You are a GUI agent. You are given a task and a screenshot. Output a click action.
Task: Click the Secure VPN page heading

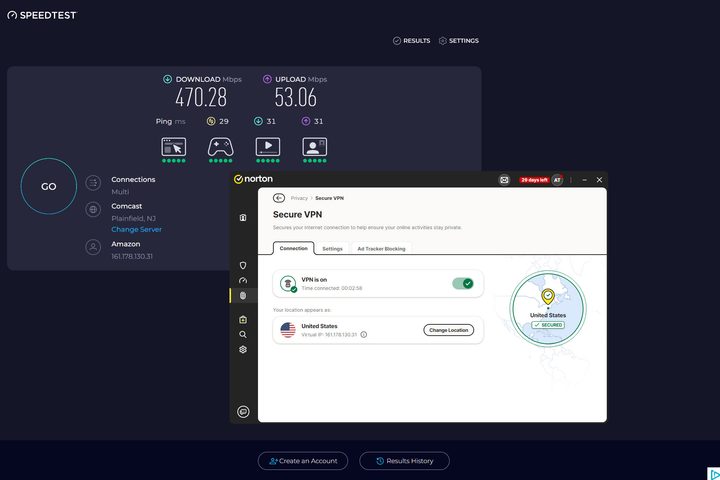pos(298,215)
